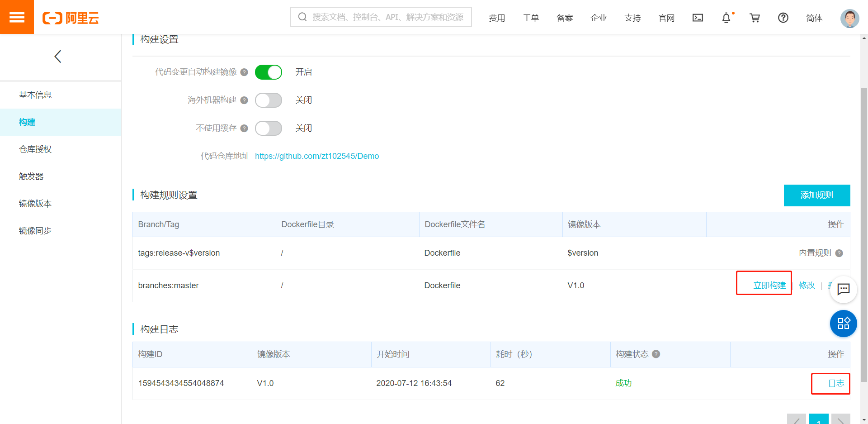The width and height of the screenshot is (868, 424).
Task: Show help for 代码变更自动构建镜像
Action: pyautogui.click(x=244, y=72)
